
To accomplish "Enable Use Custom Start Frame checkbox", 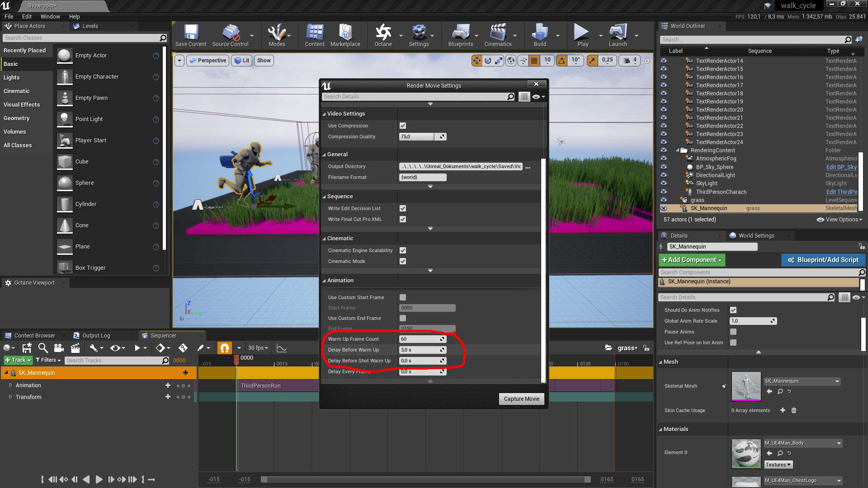I will tap(403, 297).
